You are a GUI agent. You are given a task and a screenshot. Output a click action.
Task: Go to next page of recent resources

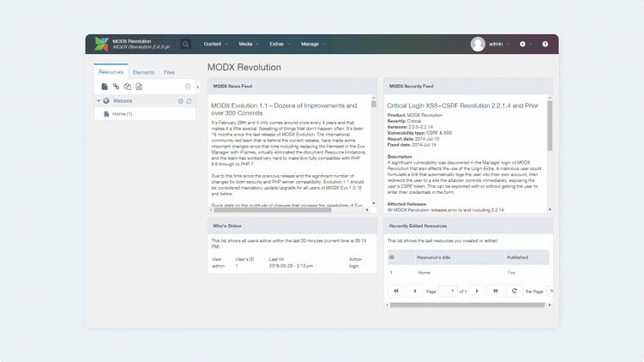[477, 291]
